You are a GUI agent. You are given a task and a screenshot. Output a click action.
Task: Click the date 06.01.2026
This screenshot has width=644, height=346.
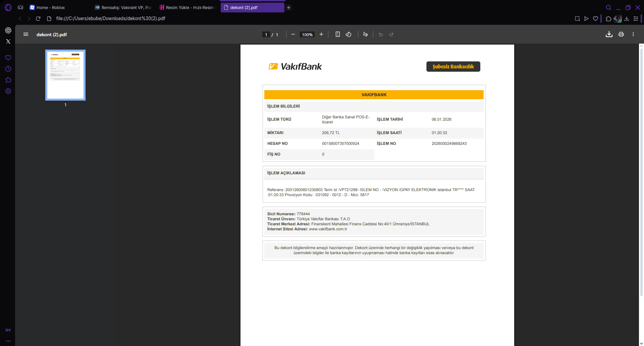[x=441, y=119]
